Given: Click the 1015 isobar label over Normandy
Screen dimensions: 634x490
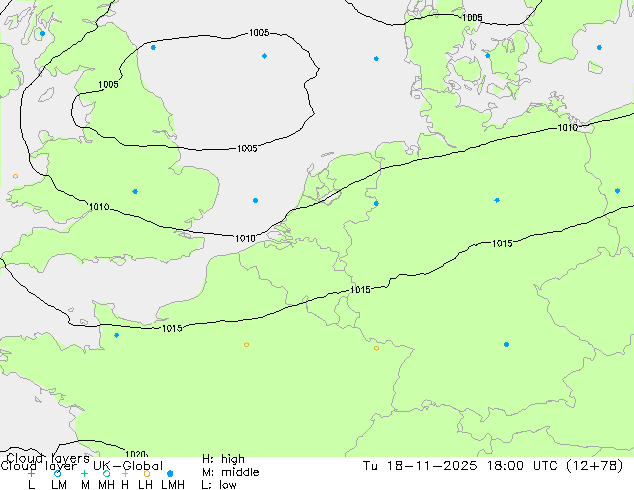Looking at the screenshot, I should (172, 328).
